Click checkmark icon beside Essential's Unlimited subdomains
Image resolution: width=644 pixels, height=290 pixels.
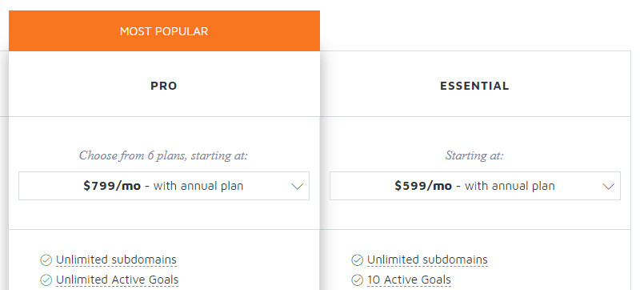pyautogui.click(x=358, y=260)
